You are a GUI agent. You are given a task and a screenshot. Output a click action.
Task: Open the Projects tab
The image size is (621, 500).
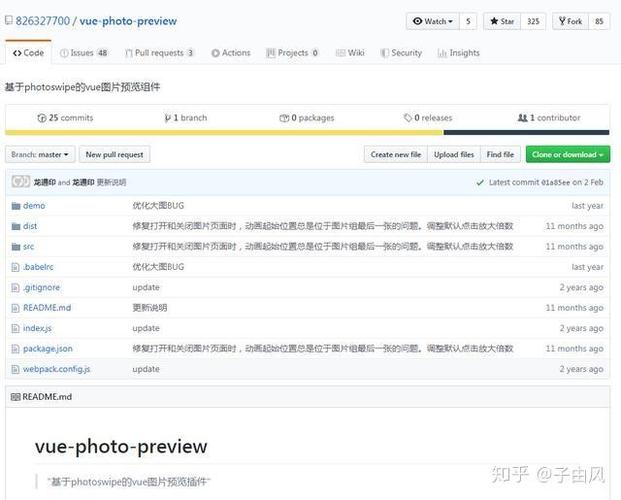click(292, 53)
